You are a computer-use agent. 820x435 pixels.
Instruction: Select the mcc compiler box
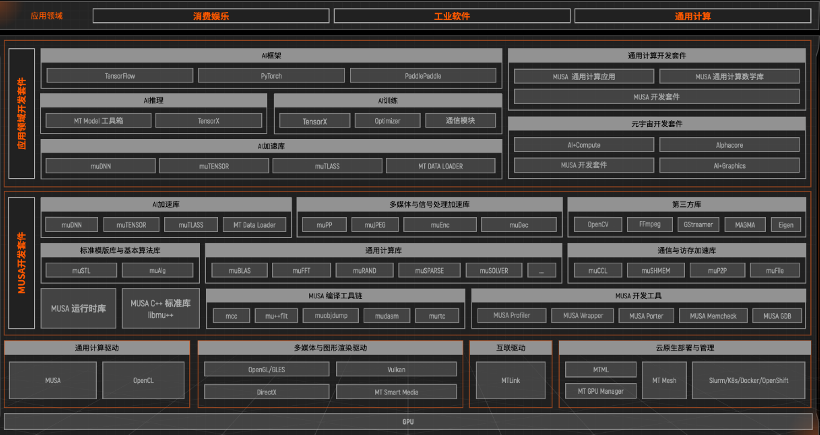[x=231, y=316]
